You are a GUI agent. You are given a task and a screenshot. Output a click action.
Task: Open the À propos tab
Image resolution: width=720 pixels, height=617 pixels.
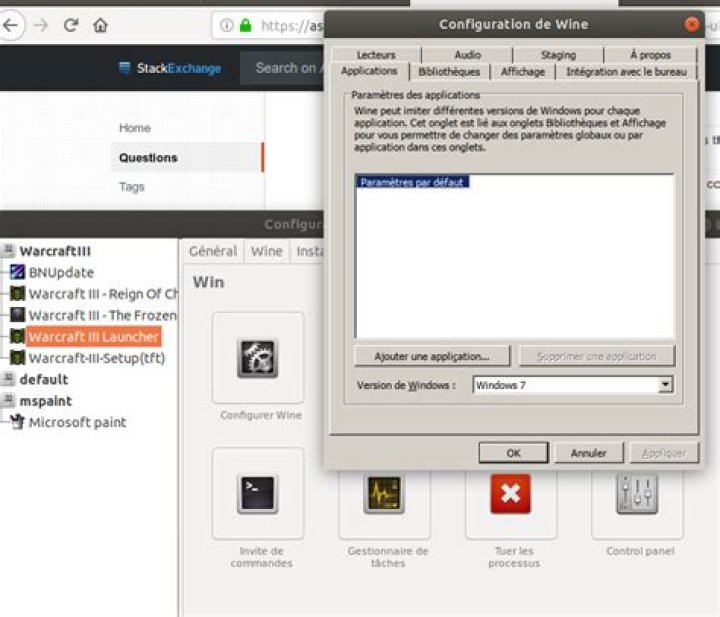pos(650,55)
